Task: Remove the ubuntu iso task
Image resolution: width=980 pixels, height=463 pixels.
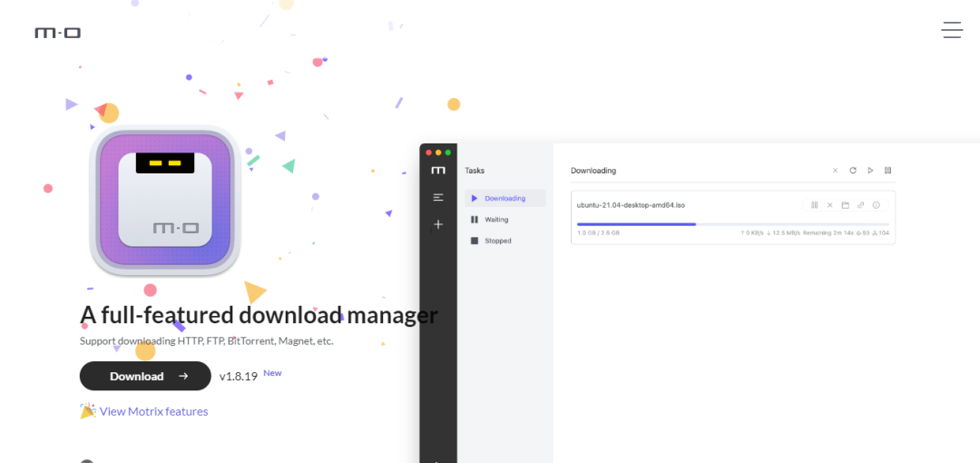Action: (x=830, y=204)
